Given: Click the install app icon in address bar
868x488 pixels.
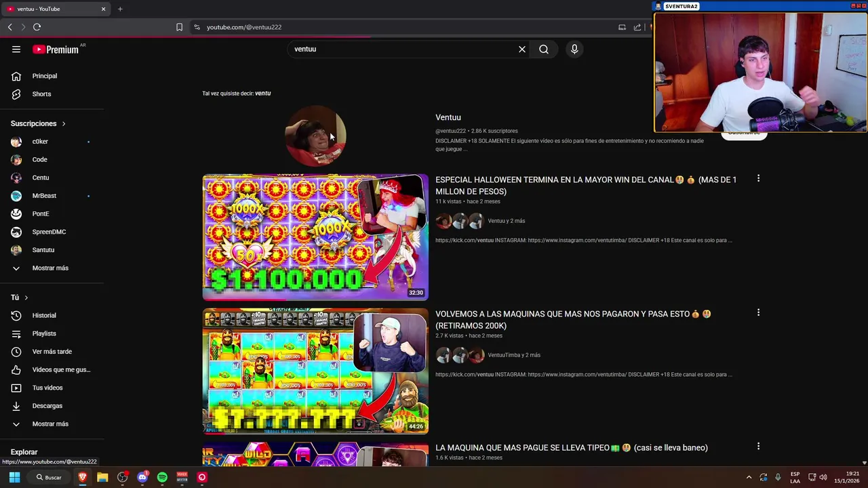Looking at the screenshot, I should (x=622, y=27).
